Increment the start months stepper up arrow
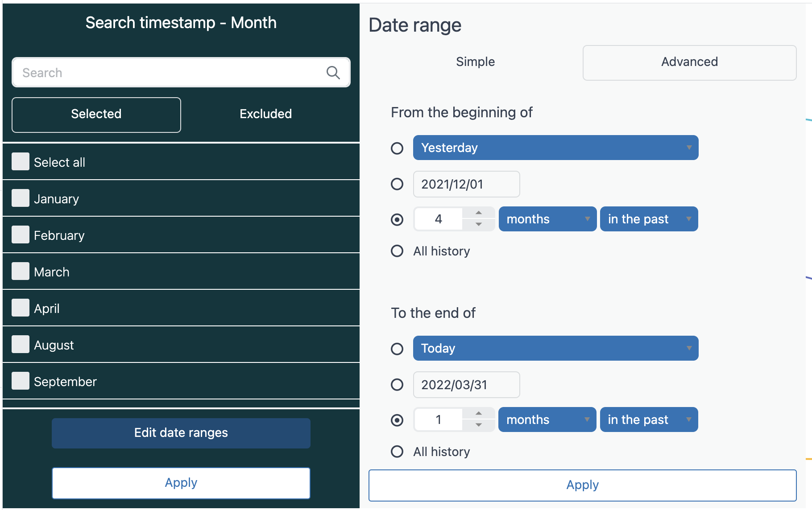Screen dimensions: 812x510 [x=478, y=213]
